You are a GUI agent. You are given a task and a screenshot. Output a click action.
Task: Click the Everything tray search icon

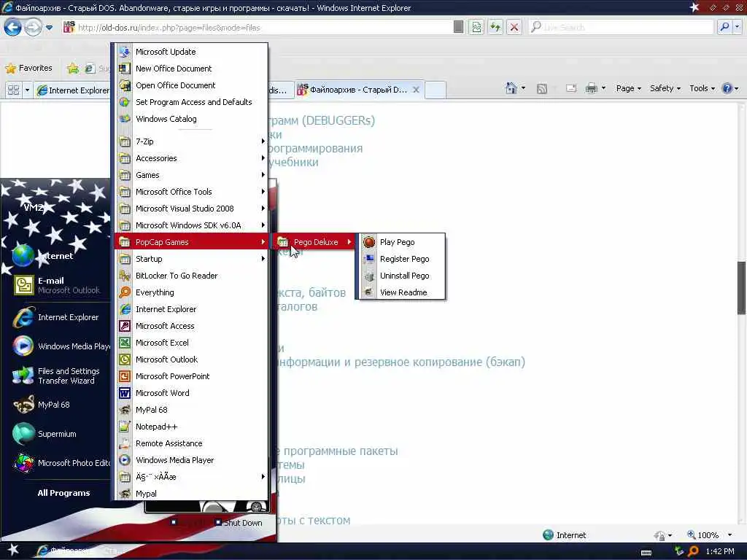(x=694, y=551)
